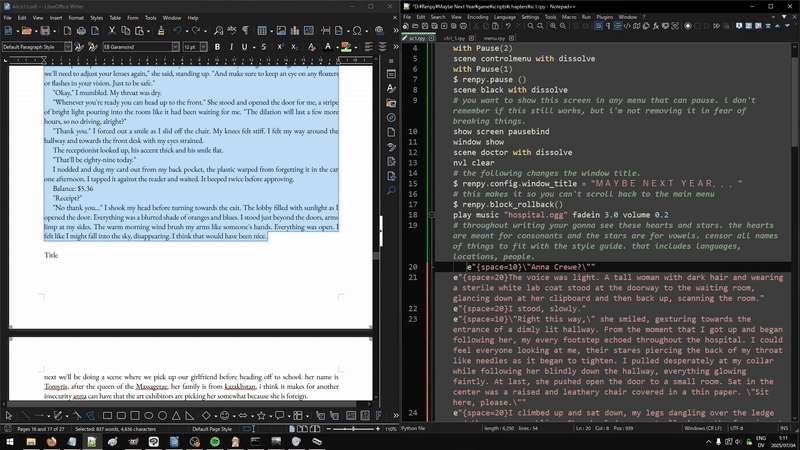Click the Pages 16 and 17 of 27 field
The height and width of the screenshot is (450, 800).
[x=41, y=429]
